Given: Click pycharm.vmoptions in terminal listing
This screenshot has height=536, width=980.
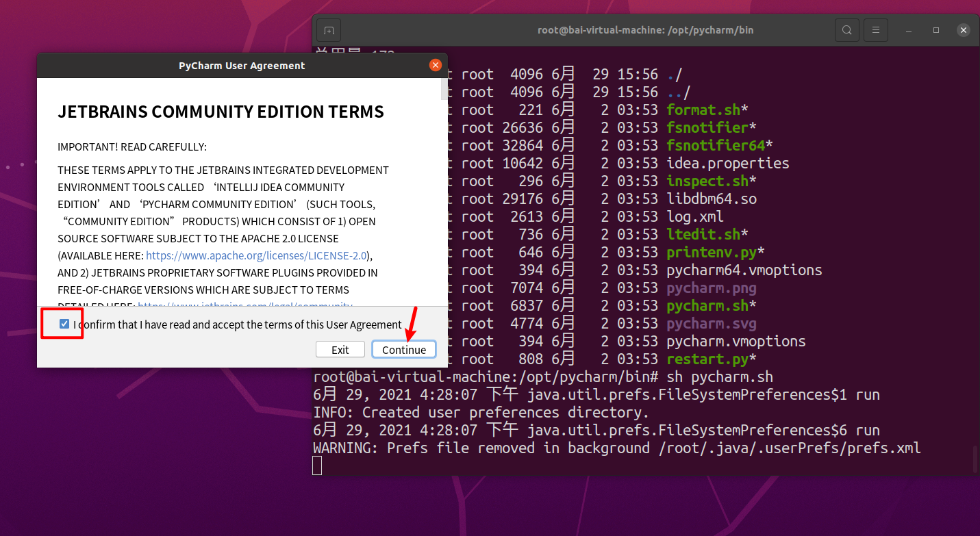Looking at the screenshot, I should coord(736,341).
